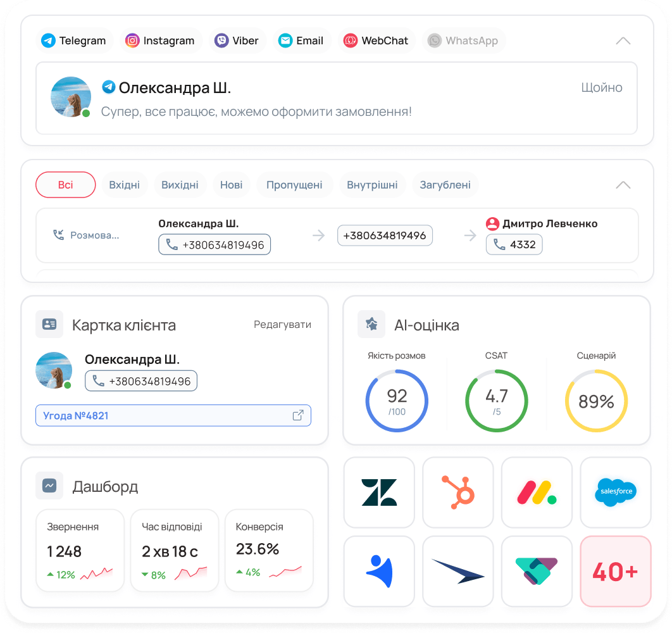The image size is (672, 633).
Task: Open the Email channel tab
Action: (302, 41)
